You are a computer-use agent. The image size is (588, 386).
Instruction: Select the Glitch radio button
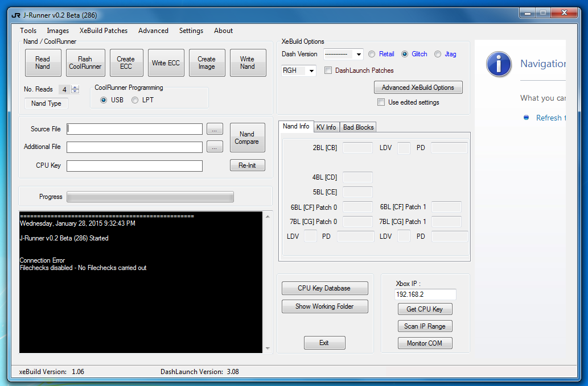coord(405,54)
